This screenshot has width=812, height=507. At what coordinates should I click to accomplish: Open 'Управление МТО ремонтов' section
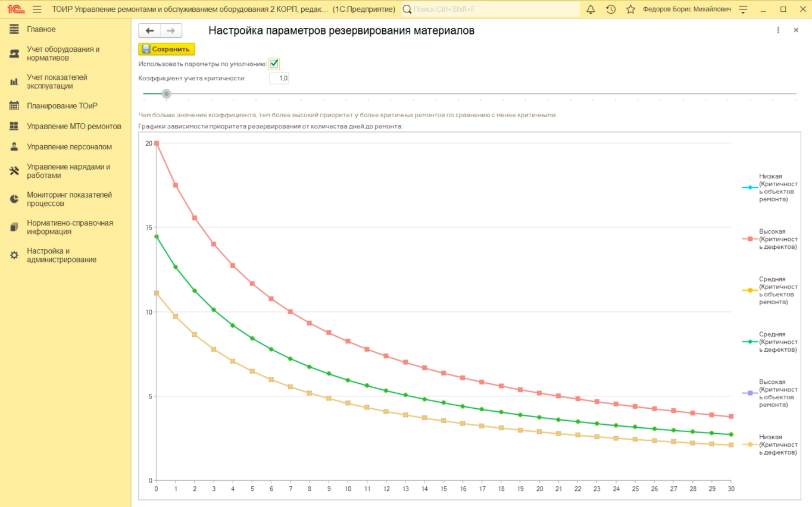[x=74, y=126]
